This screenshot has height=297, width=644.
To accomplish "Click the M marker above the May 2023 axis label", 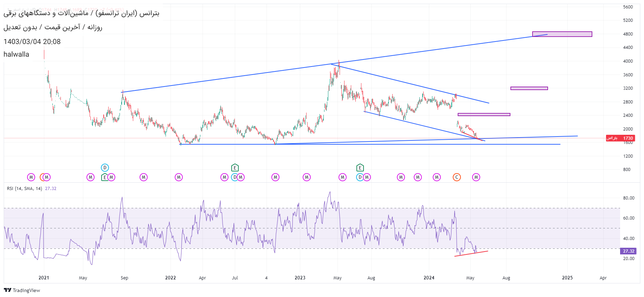I will pyautogui.click(x=343, y=177).
